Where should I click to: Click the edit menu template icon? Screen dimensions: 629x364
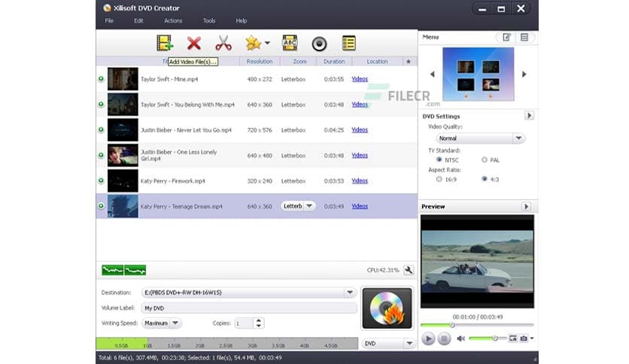506,38
